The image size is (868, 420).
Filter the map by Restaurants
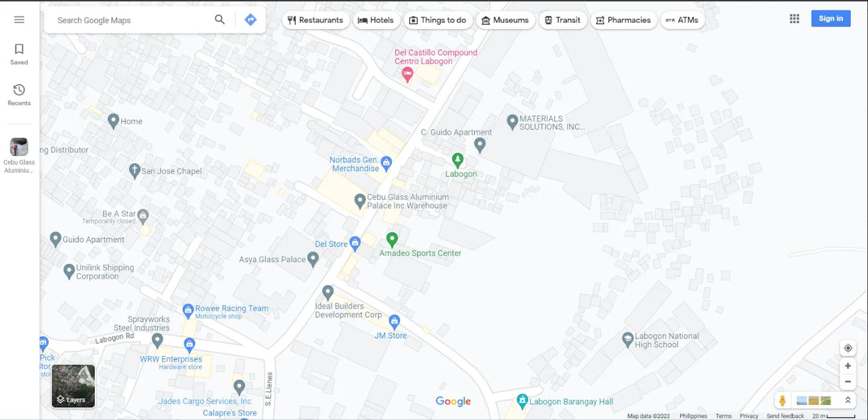[316, 20]
